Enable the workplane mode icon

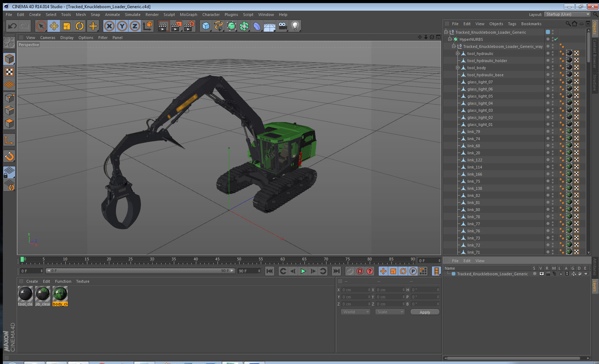9,85
